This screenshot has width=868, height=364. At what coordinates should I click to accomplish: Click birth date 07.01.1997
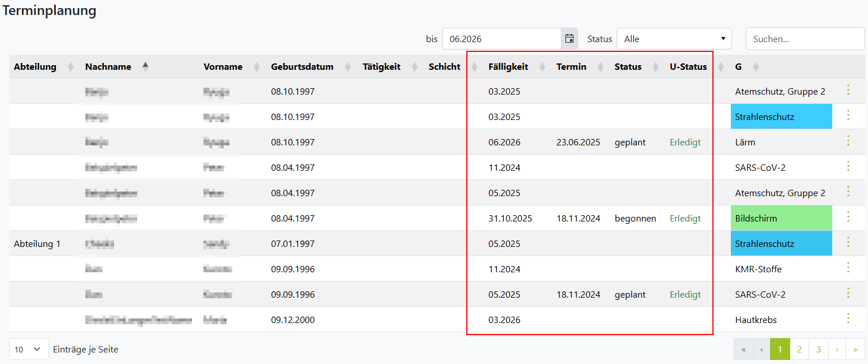pyautogui.click(x=293, y=244)
